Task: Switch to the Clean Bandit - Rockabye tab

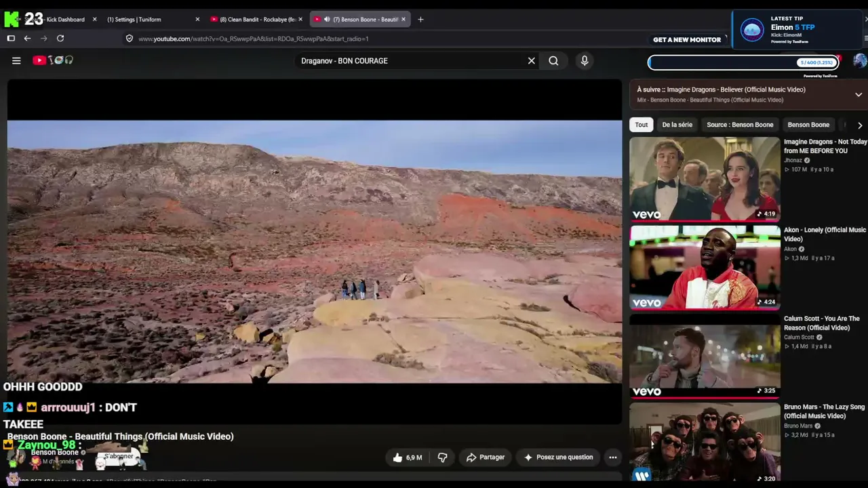Action: click(257, 19)
